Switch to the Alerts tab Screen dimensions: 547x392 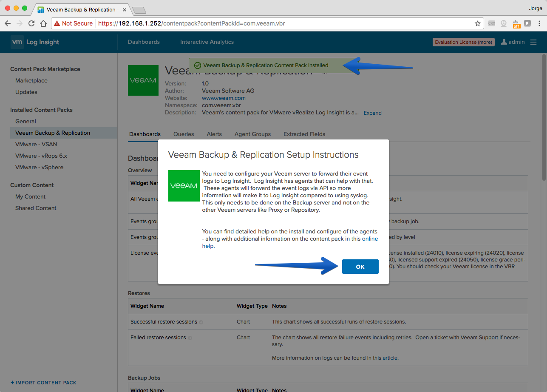click(214, 134)
